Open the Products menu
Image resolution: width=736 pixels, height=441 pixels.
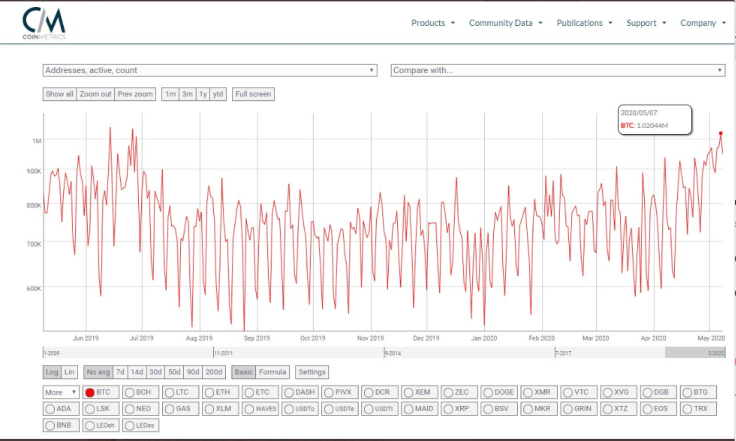(x=433, y=23)
